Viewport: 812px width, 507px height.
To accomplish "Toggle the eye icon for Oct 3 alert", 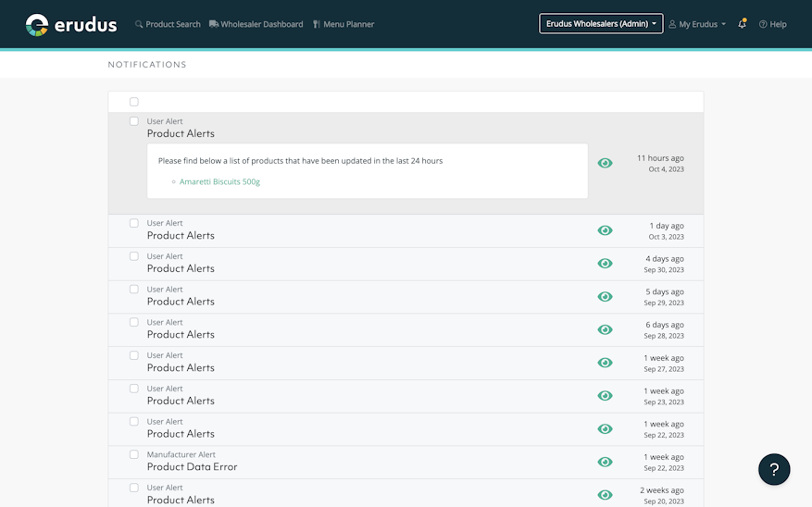I will tap(605, 230).
